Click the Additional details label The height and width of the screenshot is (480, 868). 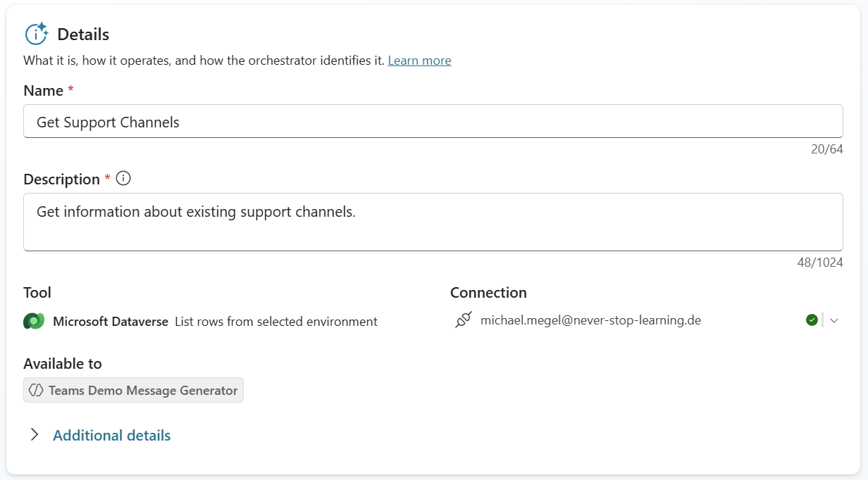111,436
